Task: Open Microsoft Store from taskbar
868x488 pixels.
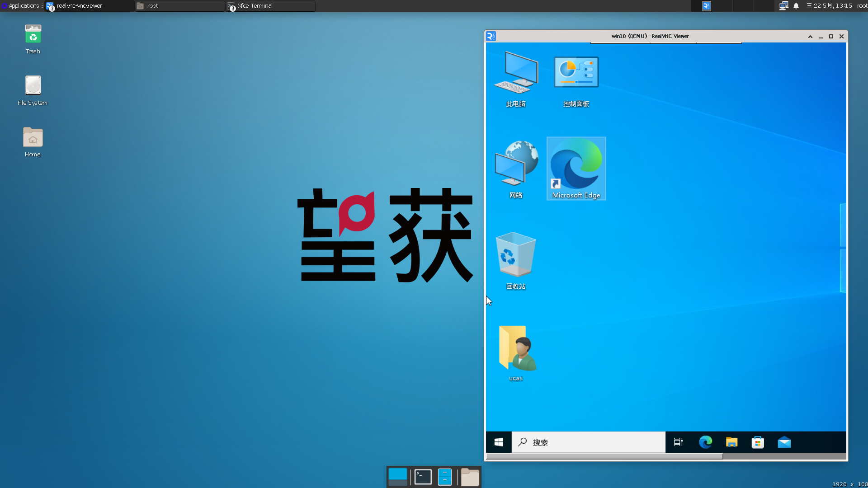Action: pos(758,442)
